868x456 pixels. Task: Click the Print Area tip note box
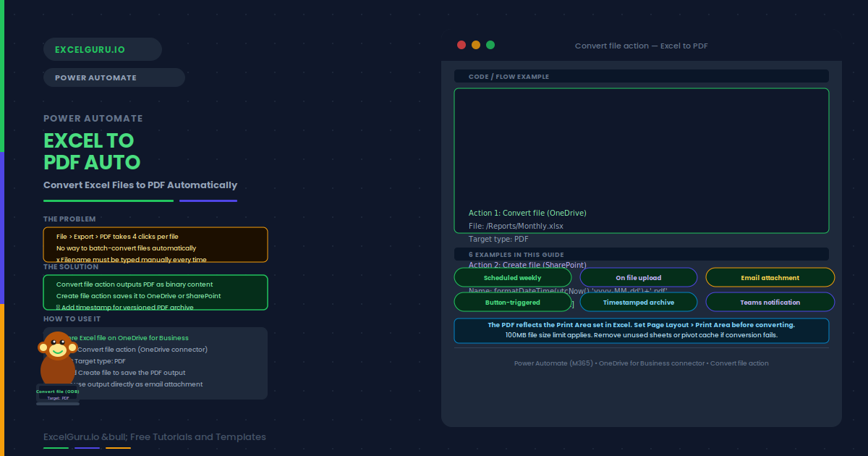click(642, 330)
